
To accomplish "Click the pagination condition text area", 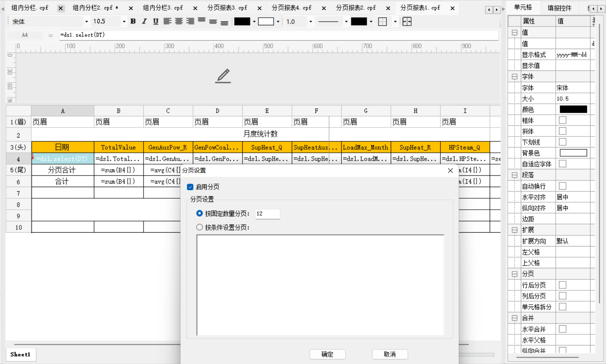I will pyautogui.click(x=320, y=285).
